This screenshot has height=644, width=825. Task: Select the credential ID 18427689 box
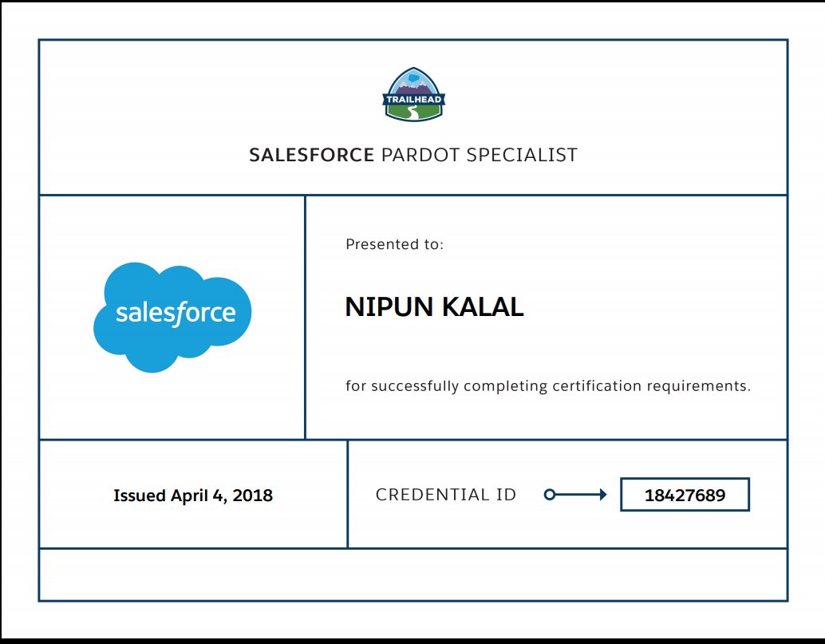[685, 495]
